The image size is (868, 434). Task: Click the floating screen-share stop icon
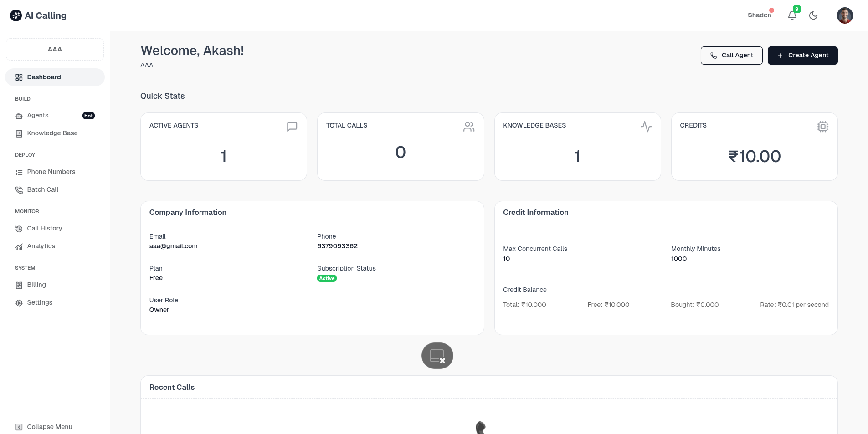coord(437,356)
